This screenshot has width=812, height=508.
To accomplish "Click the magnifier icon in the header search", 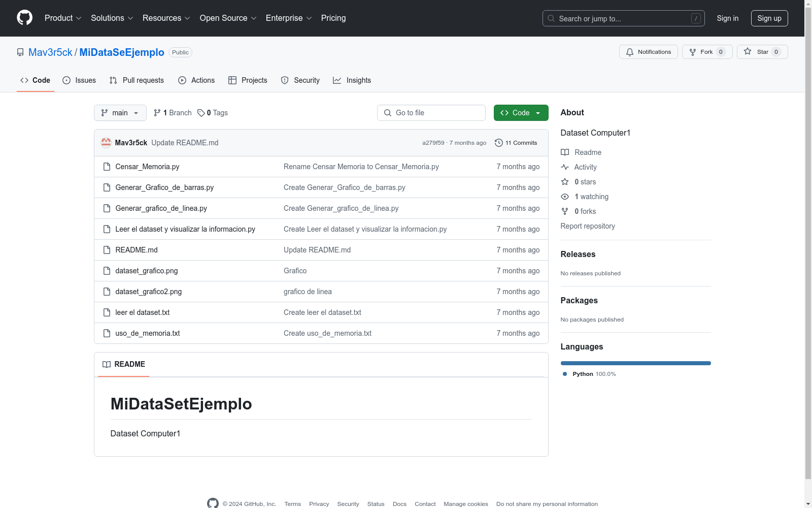I will pyautogui.click(x=551, y=18).
